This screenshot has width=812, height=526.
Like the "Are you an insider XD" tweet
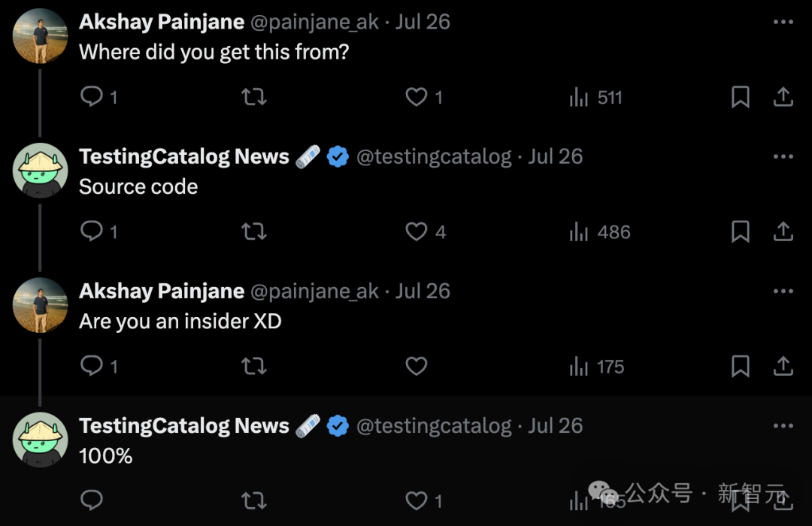[x=417, y=366]
